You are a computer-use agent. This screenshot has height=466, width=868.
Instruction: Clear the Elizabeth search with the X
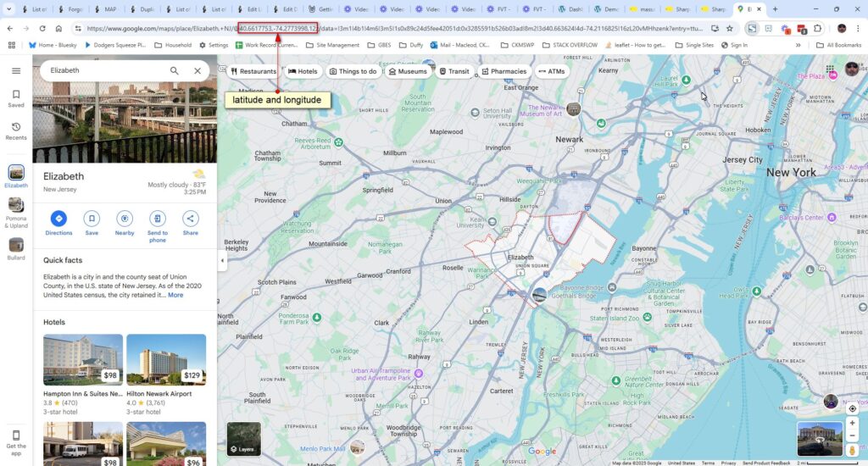(198, 71)
